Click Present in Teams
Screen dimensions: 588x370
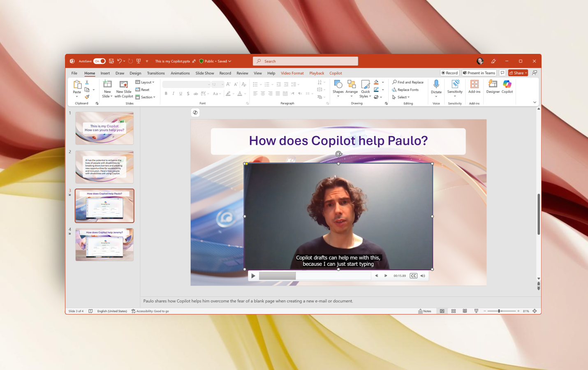coord(479,73)
